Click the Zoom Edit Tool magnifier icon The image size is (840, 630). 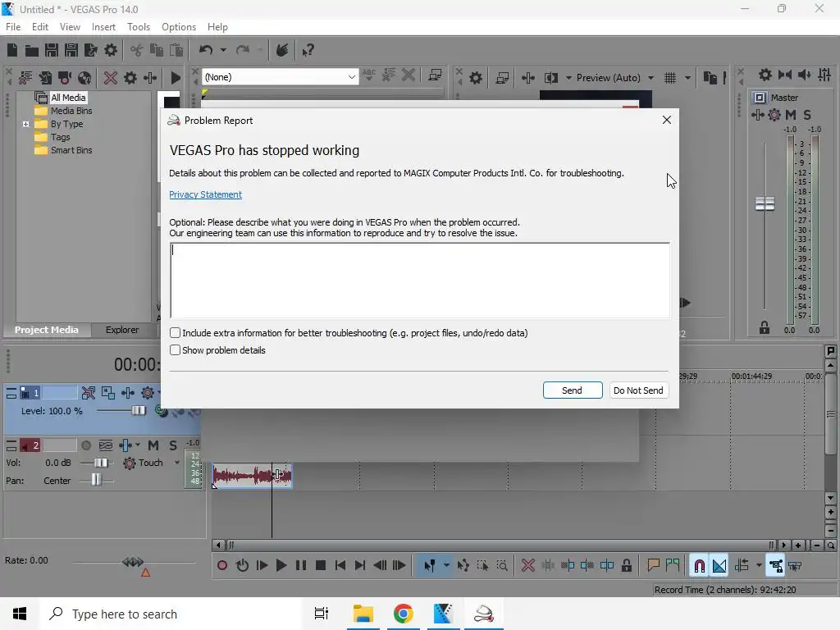coord(502,565)
